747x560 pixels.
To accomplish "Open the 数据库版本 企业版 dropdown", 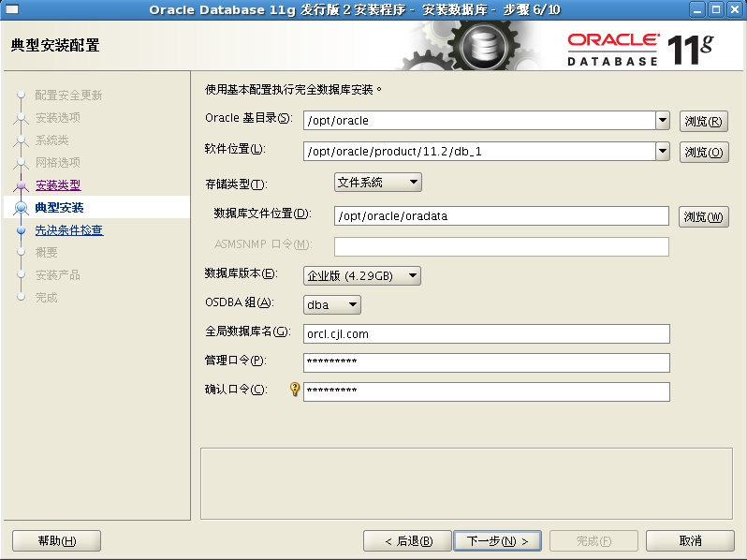I will pyautogui.click(x=362, y=275).
